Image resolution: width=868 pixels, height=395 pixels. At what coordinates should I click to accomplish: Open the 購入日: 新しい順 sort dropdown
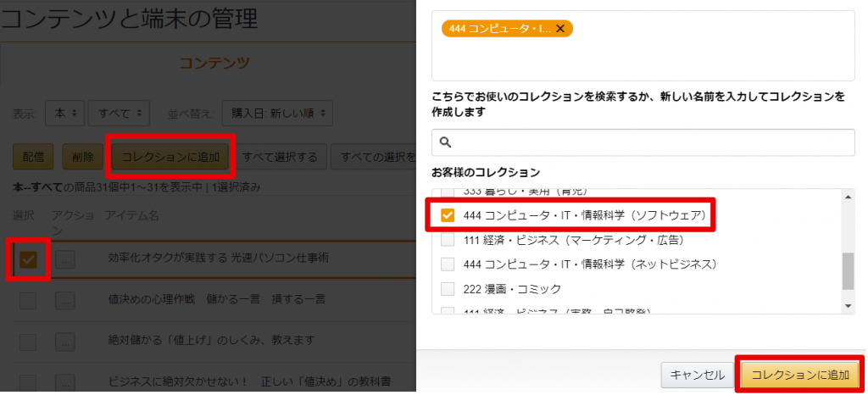pyautogui.click(x=277, y=113)
